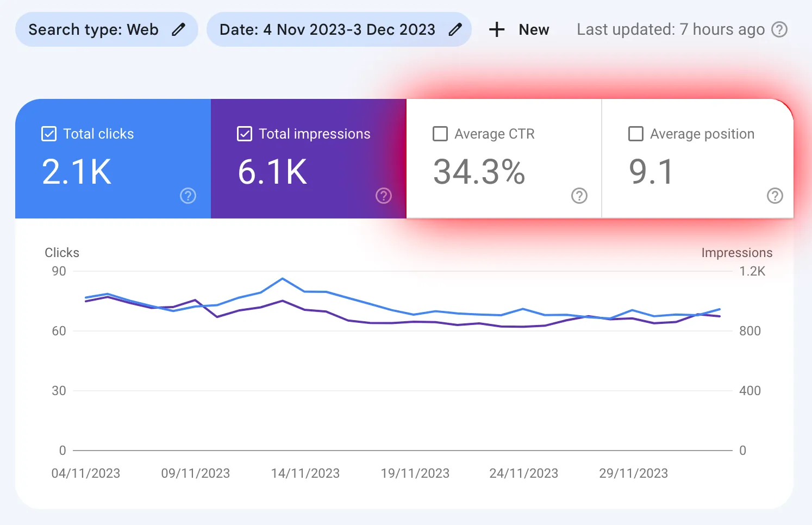Viewport: 812px width, 525px height.
Task: Click the blue clicks line peak
Action: point(283,279)
